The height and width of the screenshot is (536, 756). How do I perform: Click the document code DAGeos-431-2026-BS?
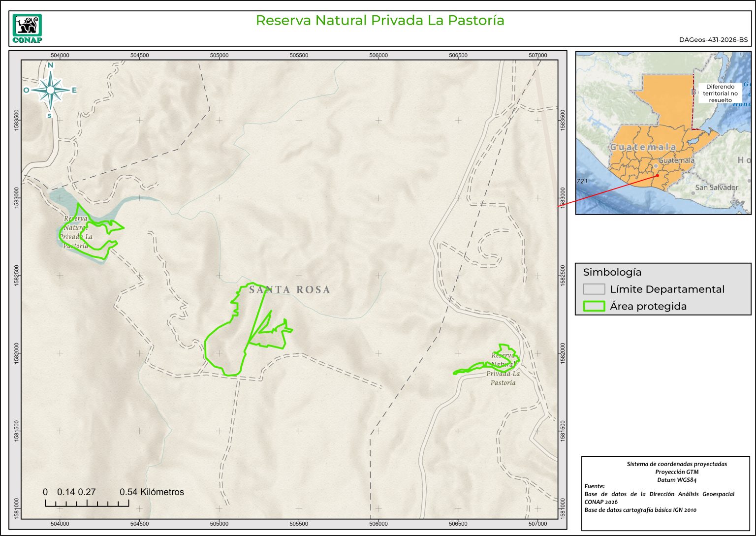(x=713, y=40)
